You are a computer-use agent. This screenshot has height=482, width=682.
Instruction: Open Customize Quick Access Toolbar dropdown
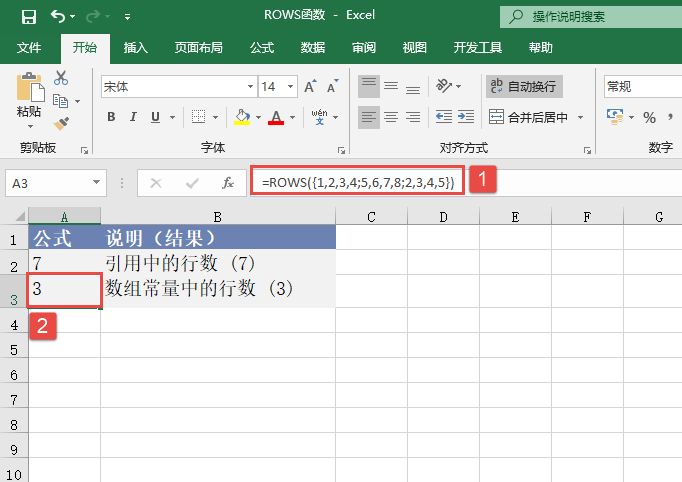click(127, 17)
